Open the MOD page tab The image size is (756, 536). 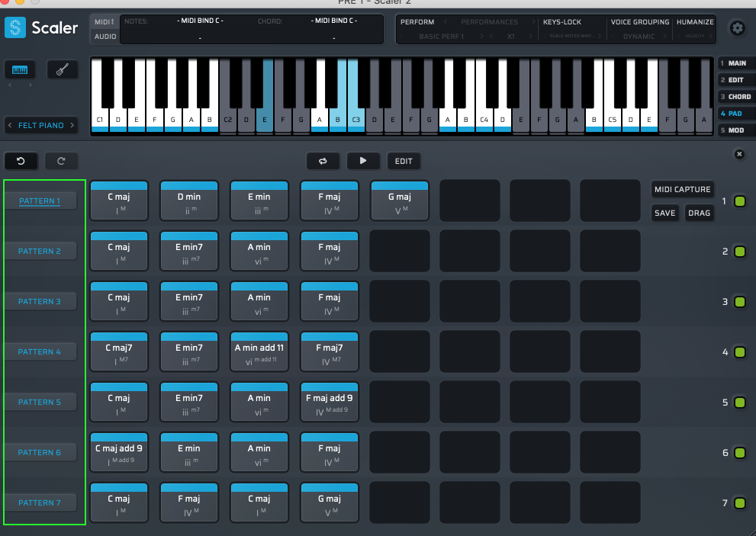pyautogui.click(x=736, y=130)
